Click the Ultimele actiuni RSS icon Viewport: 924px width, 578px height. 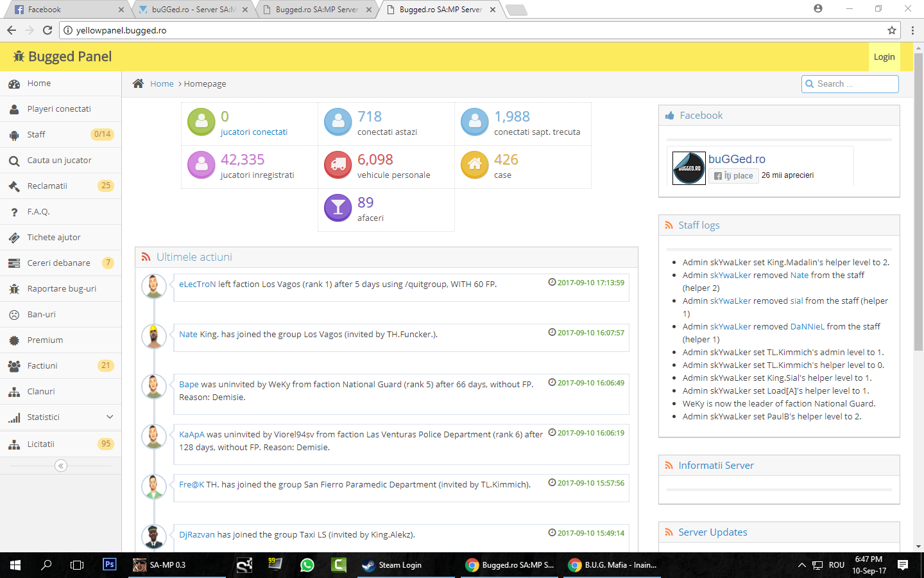(146, 257)
